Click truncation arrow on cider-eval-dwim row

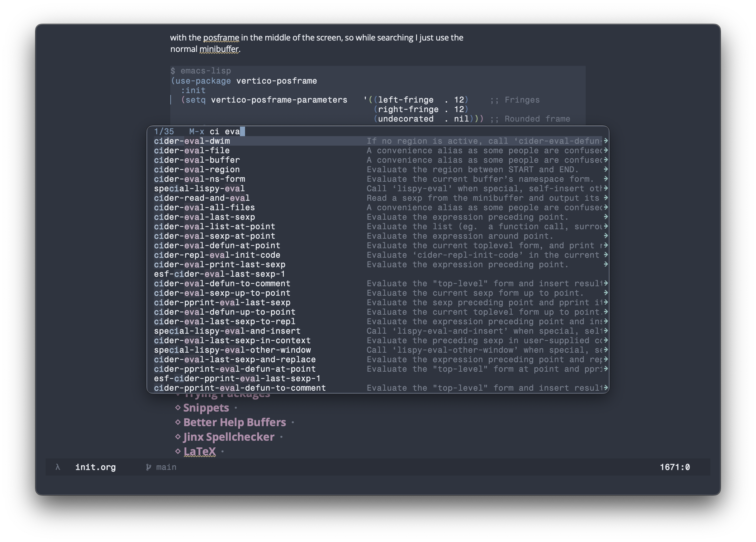coord(606,141)
